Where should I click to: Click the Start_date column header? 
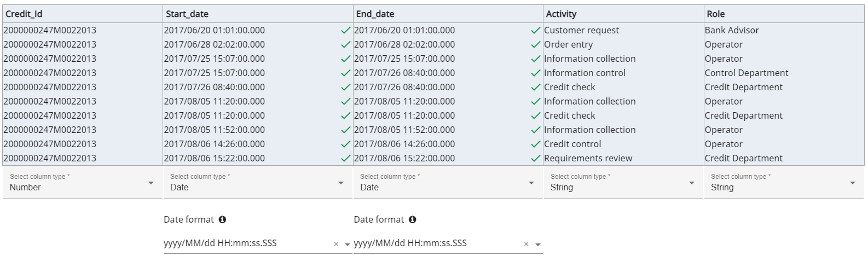(258, 14)
